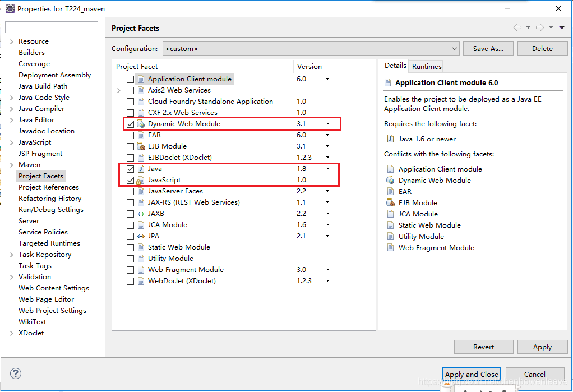
Task: Expand the Maven tree node
Action: click(x=11, y=165)
